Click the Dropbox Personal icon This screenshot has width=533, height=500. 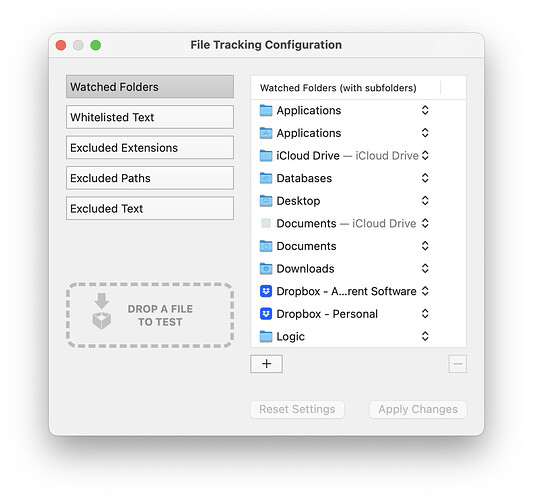(266, 314)
